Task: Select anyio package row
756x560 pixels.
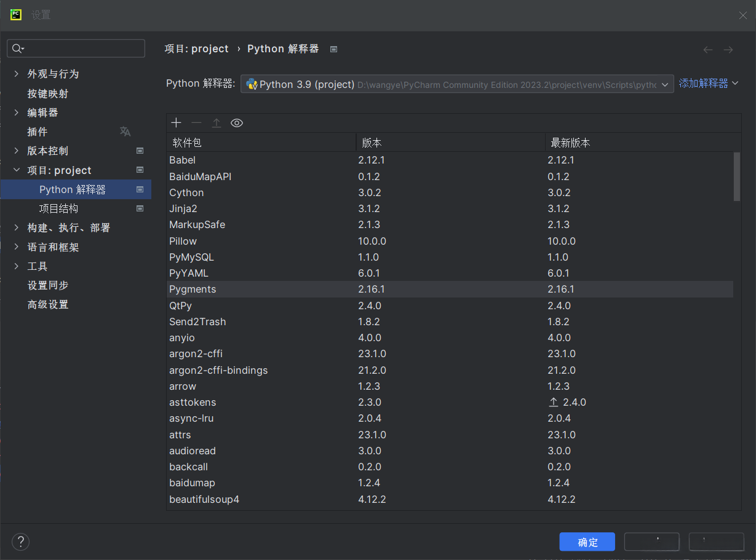Action: tap(450, 337)
